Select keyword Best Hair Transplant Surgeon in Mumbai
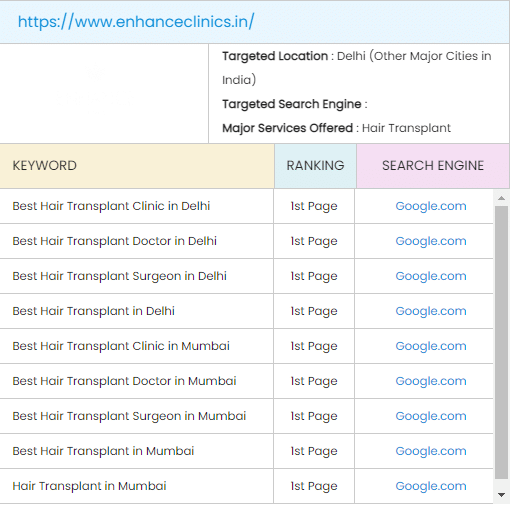This screenshot has height=509, width=515. 129,416
